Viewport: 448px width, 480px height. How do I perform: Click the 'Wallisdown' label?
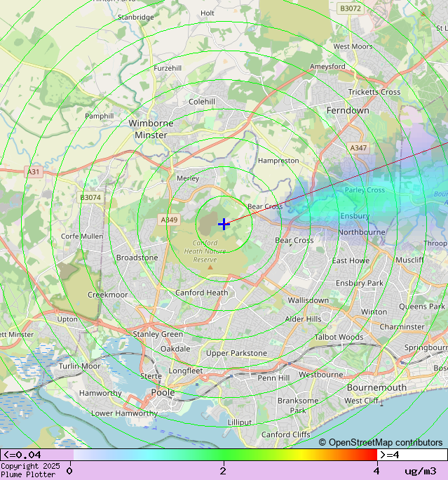point(308,300)
